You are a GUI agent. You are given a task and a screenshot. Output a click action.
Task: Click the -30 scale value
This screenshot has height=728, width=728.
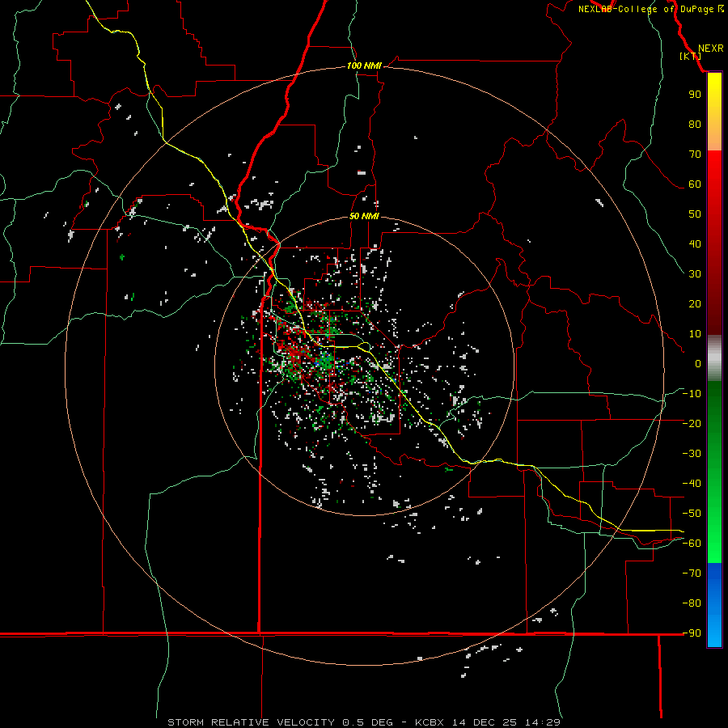(692, 454)
